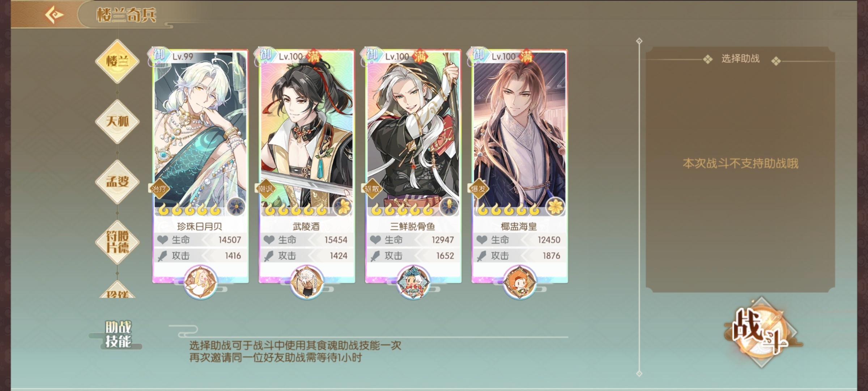Click the 助战技能 label
The image size is (868, 391).
[118, 335]
